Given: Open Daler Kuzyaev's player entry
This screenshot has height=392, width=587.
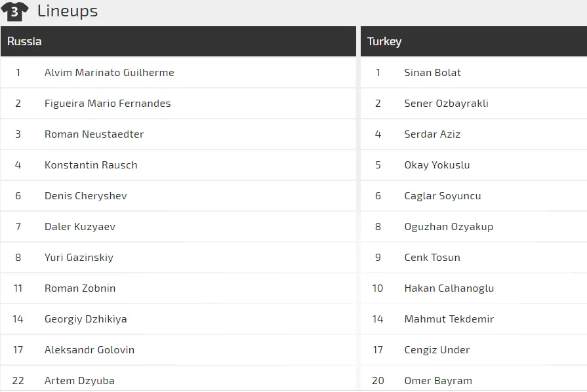Looking at the screenshot, I should tap(79, 227).
